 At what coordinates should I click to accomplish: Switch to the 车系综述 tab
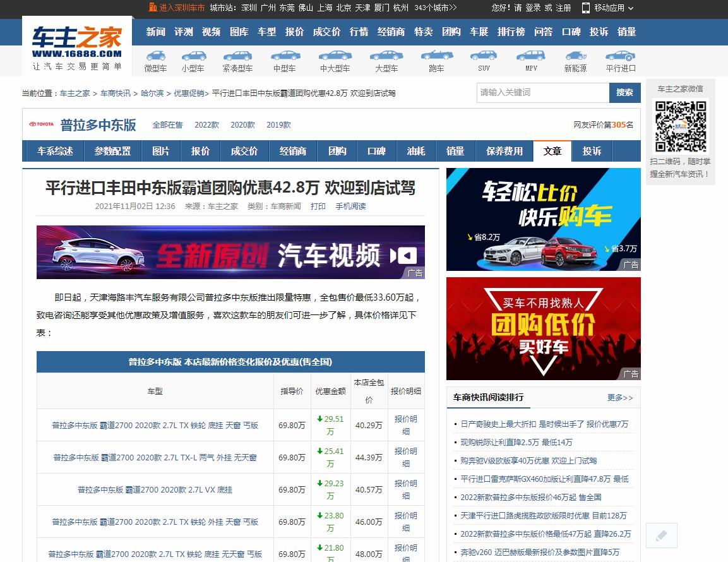[56, 151]
